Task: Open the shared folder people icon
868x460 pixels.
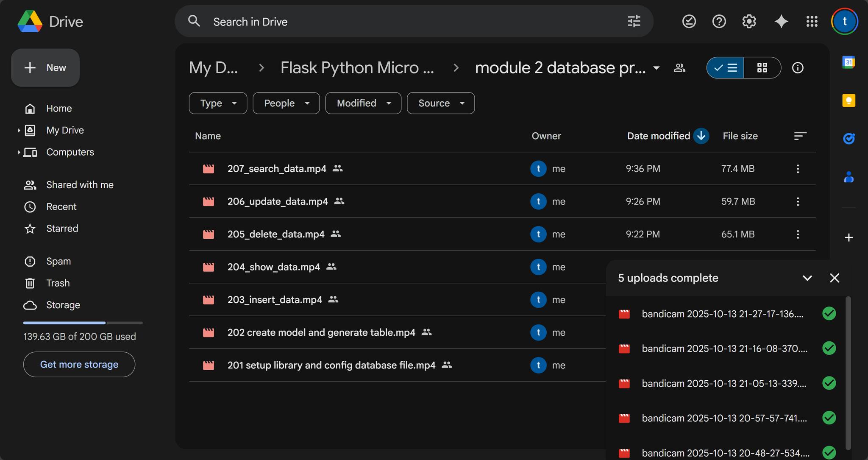Action: click(679, 68)
